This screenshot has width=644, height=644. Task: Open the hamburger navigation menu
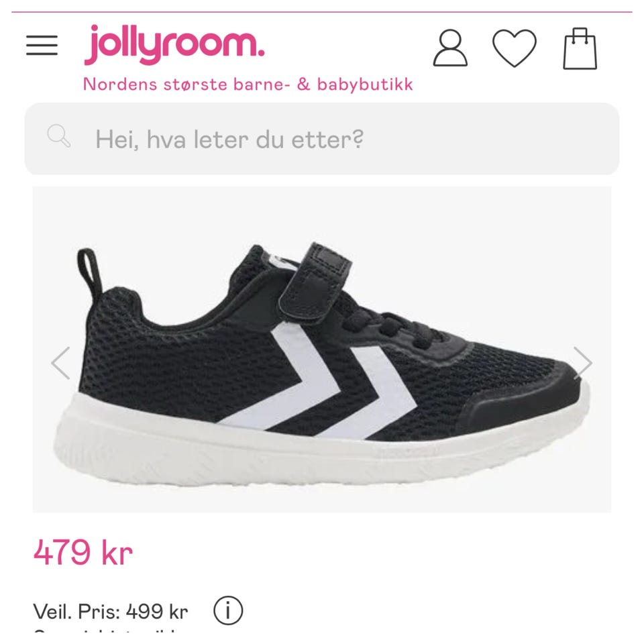pos(42,45)
